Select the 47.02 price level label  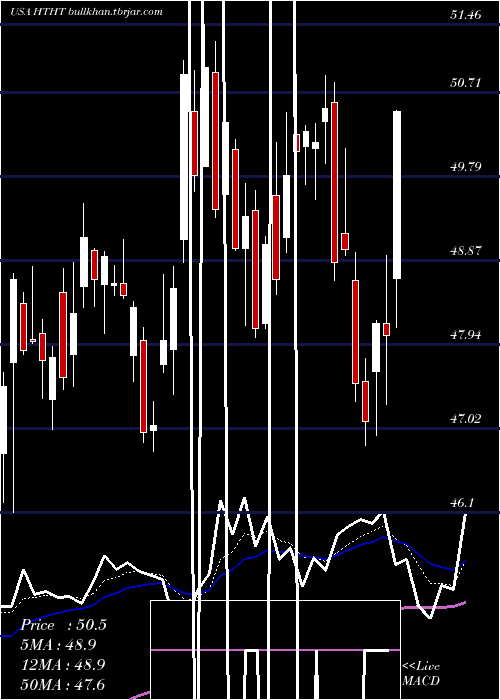click(466, 418)
